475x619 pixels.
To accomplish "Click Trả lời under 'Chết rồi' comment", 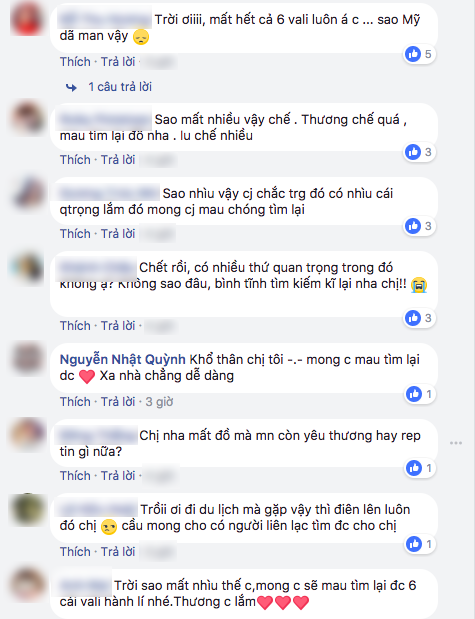I will (x=118, y=326).
